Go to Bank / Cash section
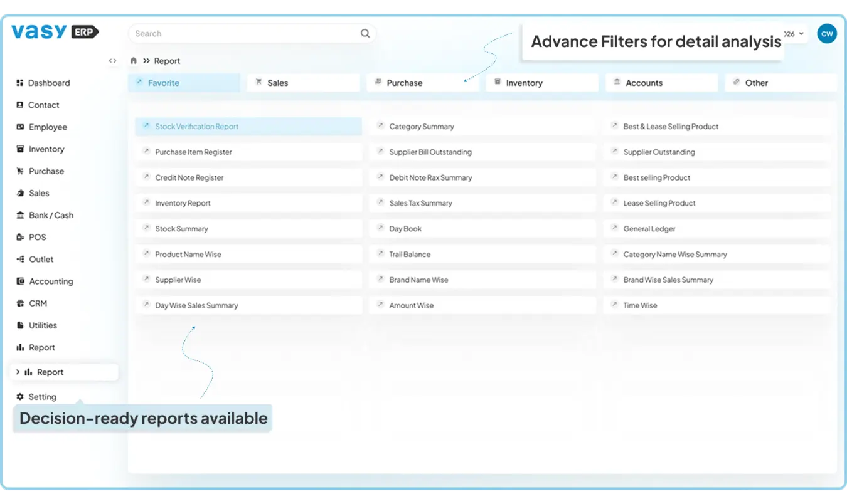This screenshot has height=504, width=847. pyautogui.click(x=50, y=215)
